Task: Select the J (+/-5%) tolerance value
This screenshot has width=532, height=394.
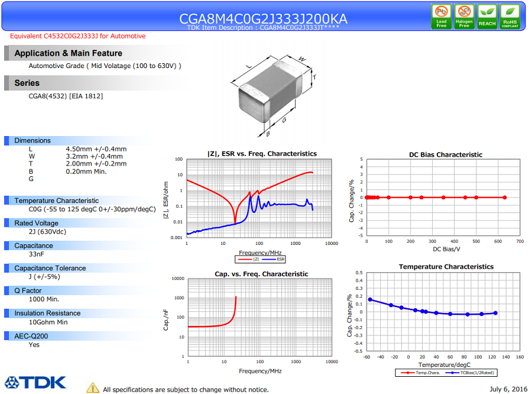Action: [x=44, y=277]
